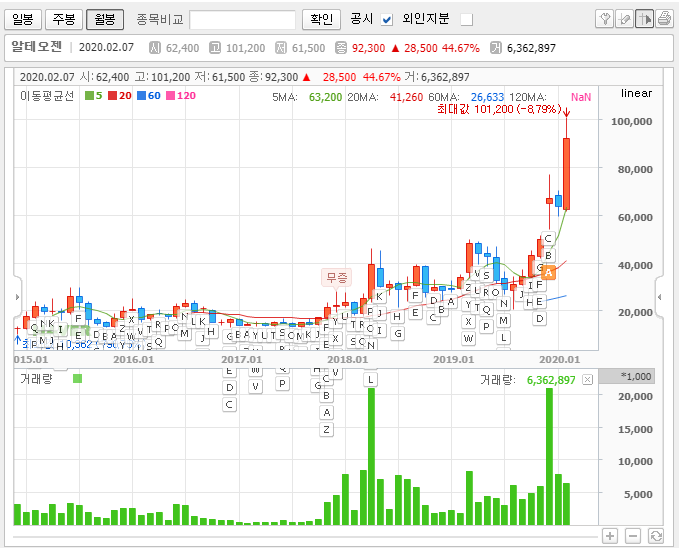Screen dimensions: 681x548
Task: Click the orange A disclosure marker
Action: [x=549, y=271]
